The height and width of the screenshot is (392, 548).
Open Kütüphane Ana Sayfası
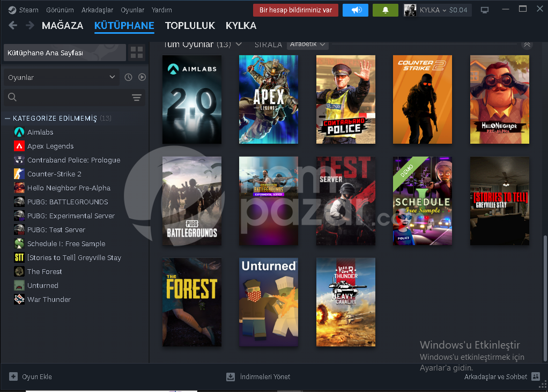(65, 53)
